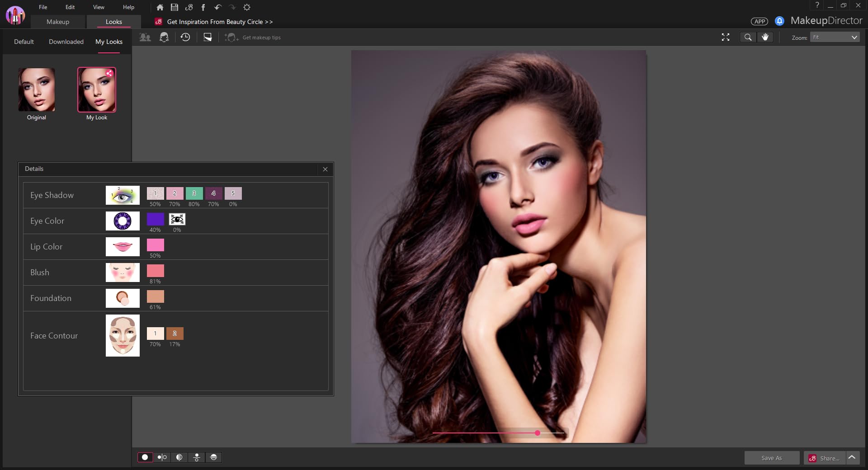The height and width of the screenshot is (470, 868).
Task: Switch to the Downloaded looks tab
Action: point(66,42)
